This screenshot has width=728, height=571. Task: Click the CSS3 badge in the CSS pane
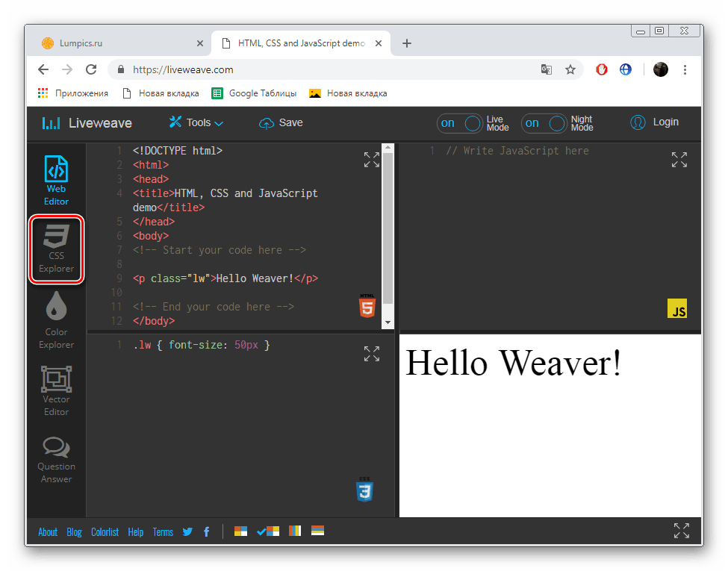click(364, 490)
